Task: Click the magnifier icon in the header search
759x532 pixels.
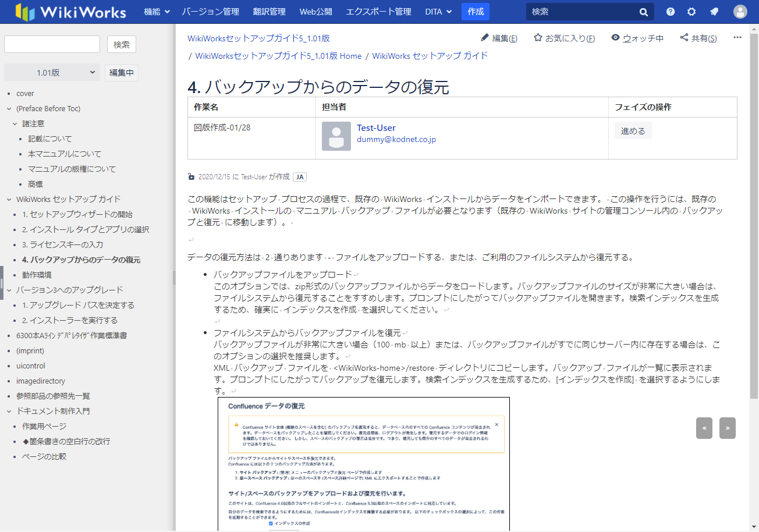Action: point(643,12)
